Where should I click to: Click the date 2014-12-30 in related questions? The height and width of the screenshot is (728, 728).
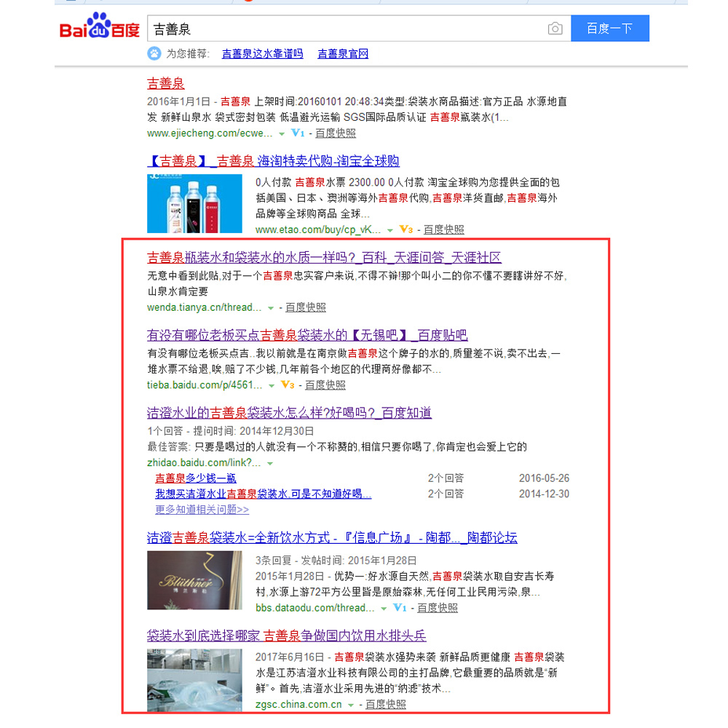pos(544,494)
